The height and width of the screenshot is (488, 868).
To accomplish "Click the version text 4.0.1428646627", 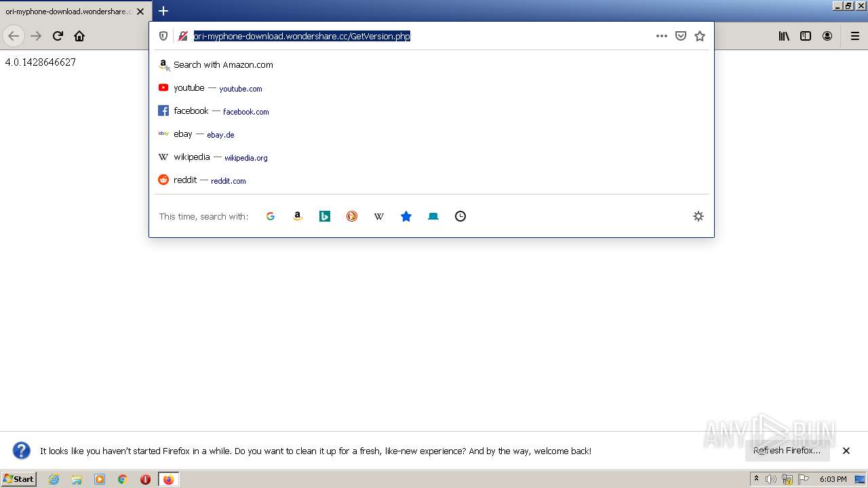I will 41,62.
